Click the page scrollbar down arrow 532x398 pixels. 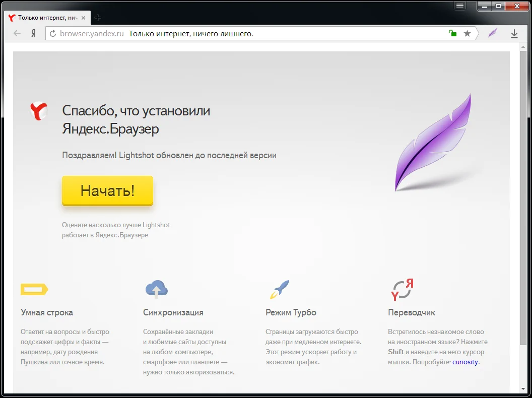point(523,389)
